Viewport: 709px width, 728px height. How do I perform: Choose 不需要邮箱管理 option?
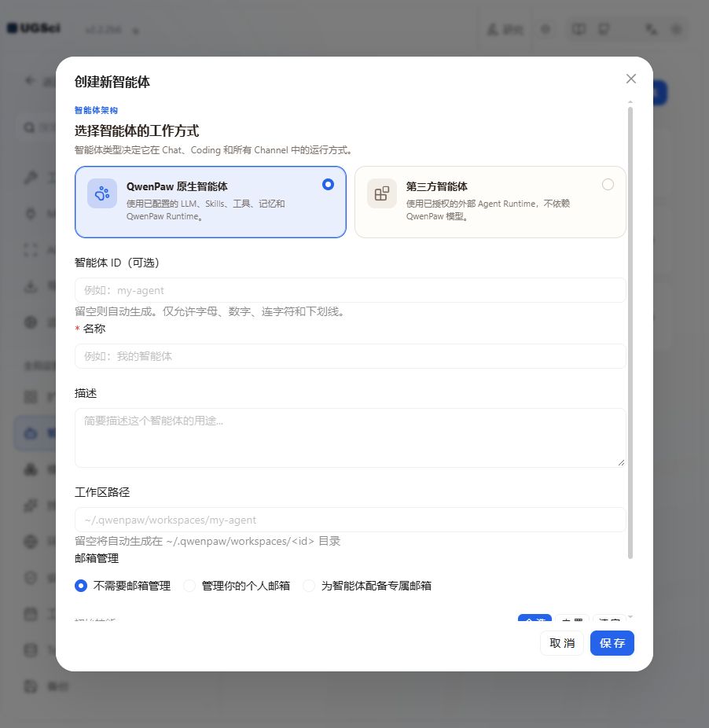point(123,586)
